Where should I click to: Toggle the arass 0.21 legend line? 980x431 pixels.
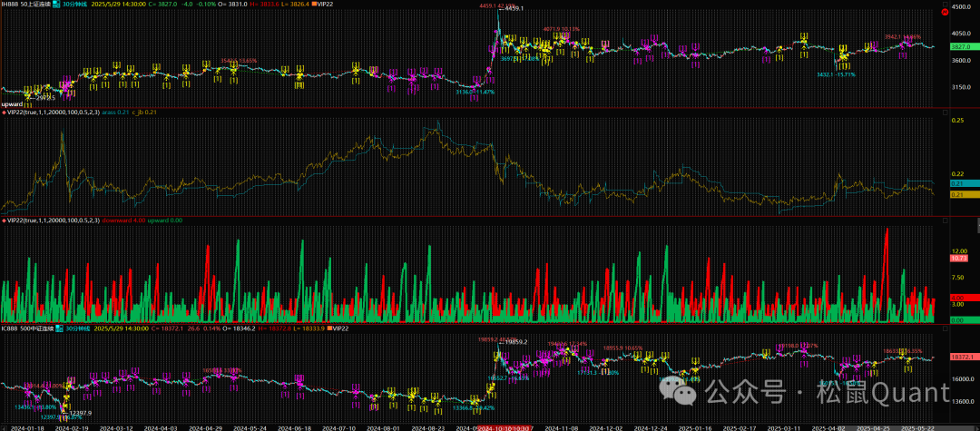pos(114,113)
